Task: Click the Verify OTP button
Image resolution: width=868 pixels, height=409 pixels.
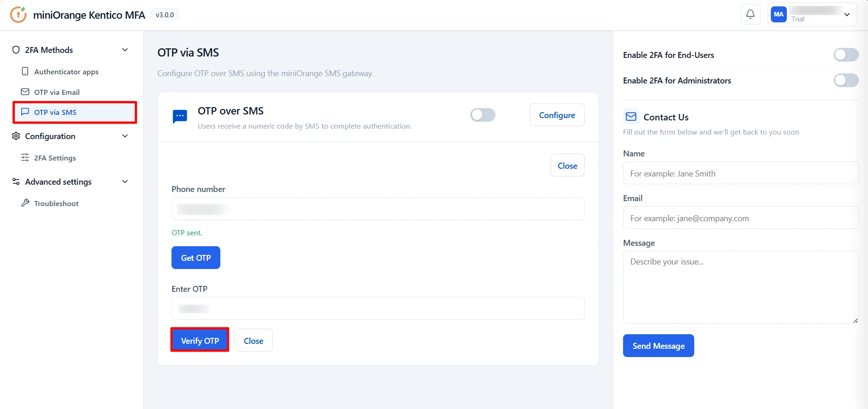Action: pos(200,340)
